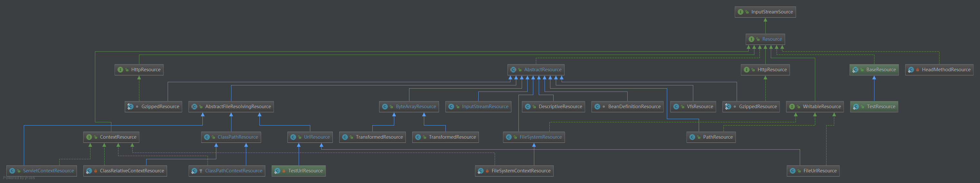Click the red private lock icon on TestUrlResource
Viewport: 980px width, 183px height.
click(284, 171)
